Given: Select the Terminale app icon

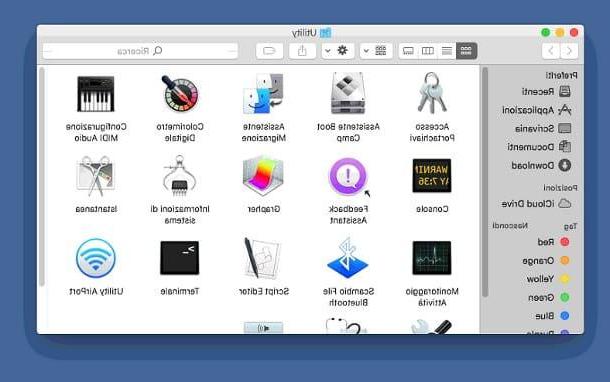Looking at the screenshot, I should tap(180, 258).
